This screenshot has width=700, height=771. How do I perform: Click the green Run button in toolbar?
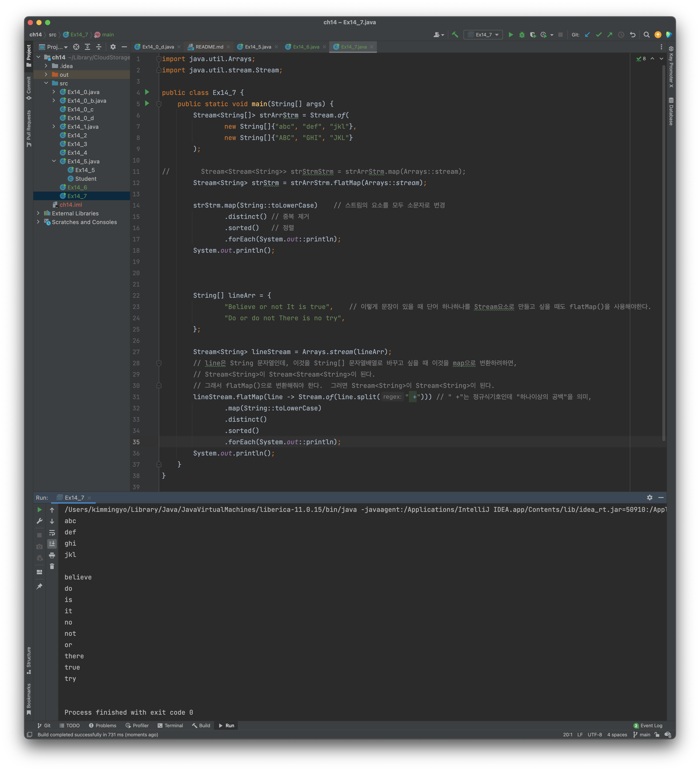[510, 35]
